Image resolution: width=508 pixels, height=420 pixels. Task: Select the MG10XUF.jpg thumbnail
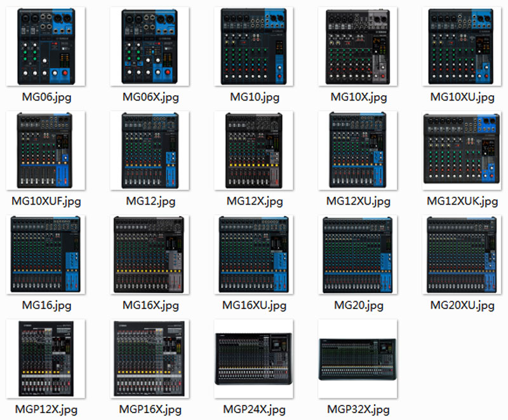(46, 151)
